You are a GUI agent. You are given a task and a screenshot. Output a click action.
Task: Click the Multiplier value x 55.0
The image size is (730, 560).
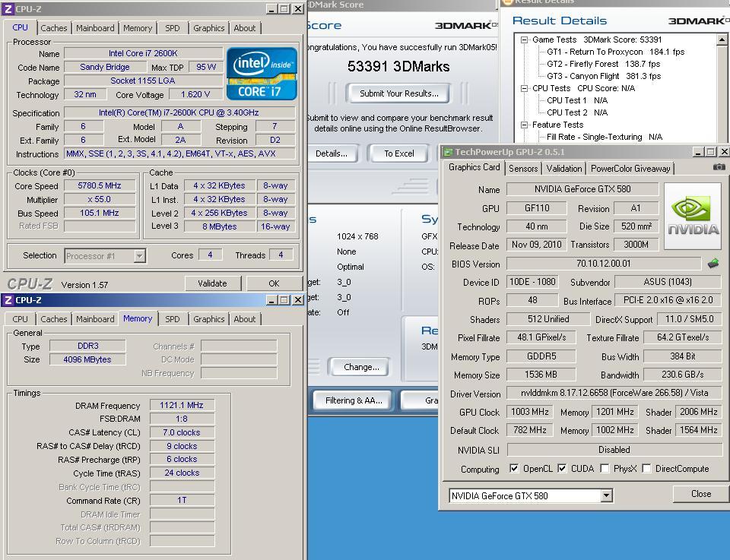(100, 200)
